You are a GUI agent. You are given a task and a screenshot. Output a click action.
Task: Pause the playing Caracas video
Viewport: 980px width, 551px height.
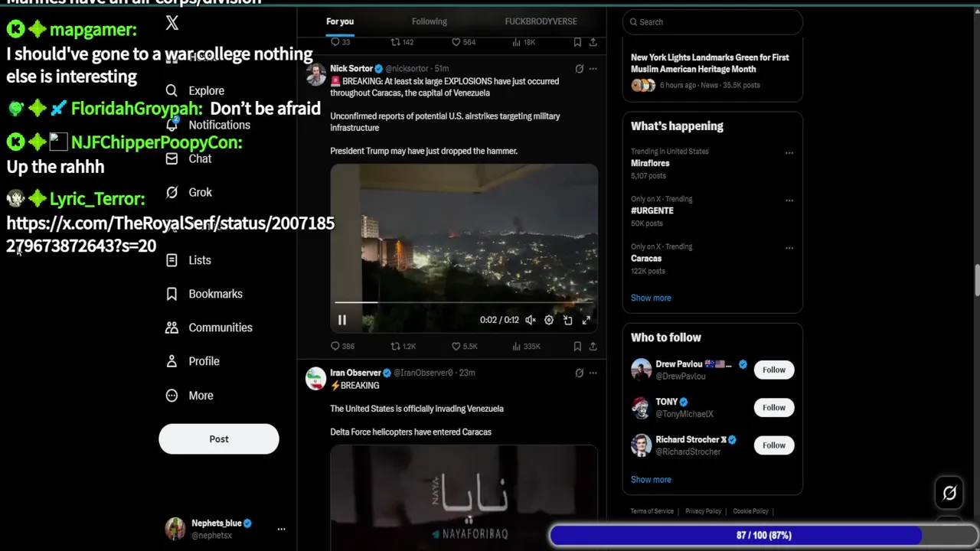tap(342, 320)
